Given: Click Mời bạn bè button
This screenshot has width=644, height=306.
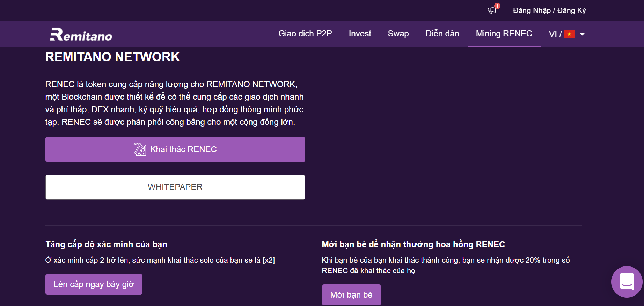Looking at the screenshot, I should point(351,295).
